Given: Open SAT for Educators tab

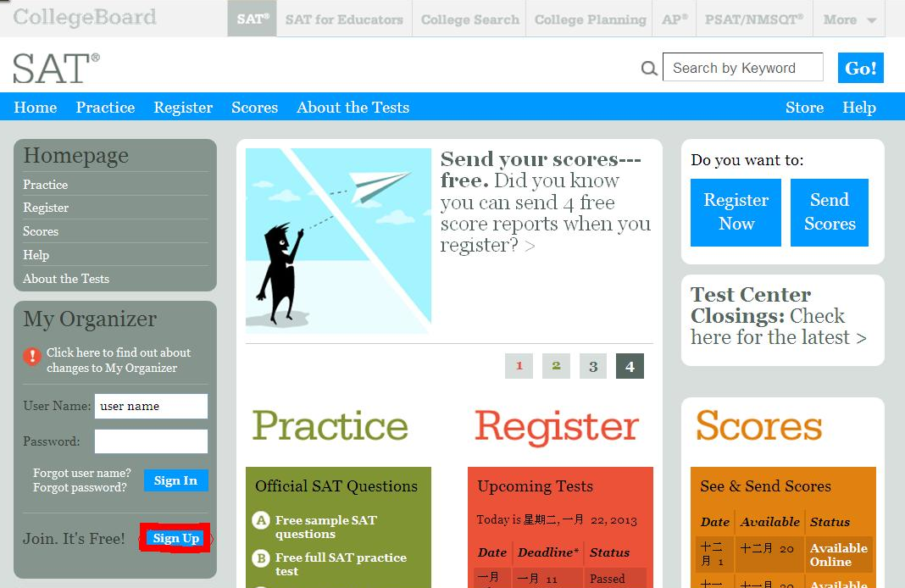Looking at the screenshot, I should pos(344,19).
